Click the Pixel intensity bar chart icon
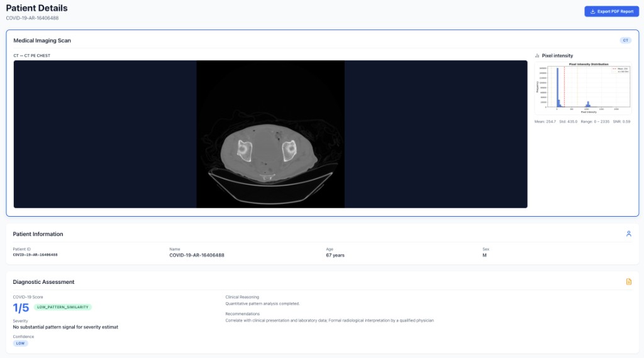Viewport: 644px width, 358px height. [537, 56]
